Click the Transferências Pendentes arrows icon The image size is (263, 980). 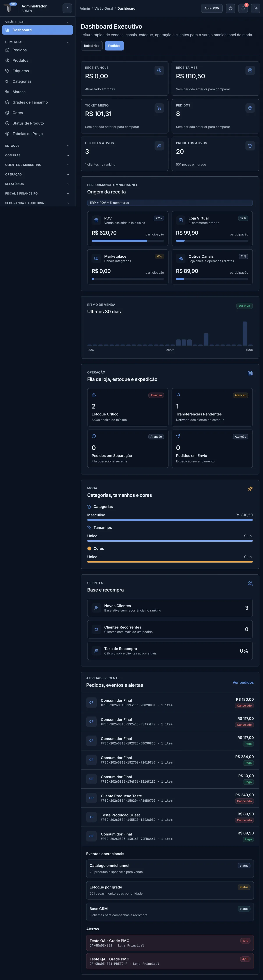tap(178, 395)
